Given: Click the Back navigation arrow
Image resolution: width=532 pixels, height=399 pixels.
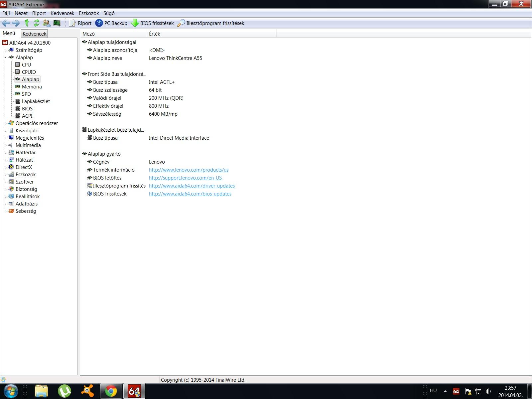Looking at the screenshot, I should tap(6, 23).
